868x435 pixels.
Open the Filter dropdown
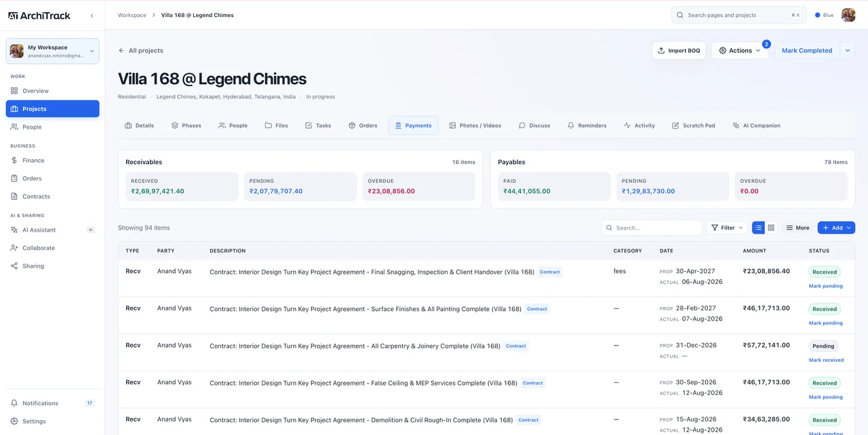pyautogui.click(x=727, y=228)
